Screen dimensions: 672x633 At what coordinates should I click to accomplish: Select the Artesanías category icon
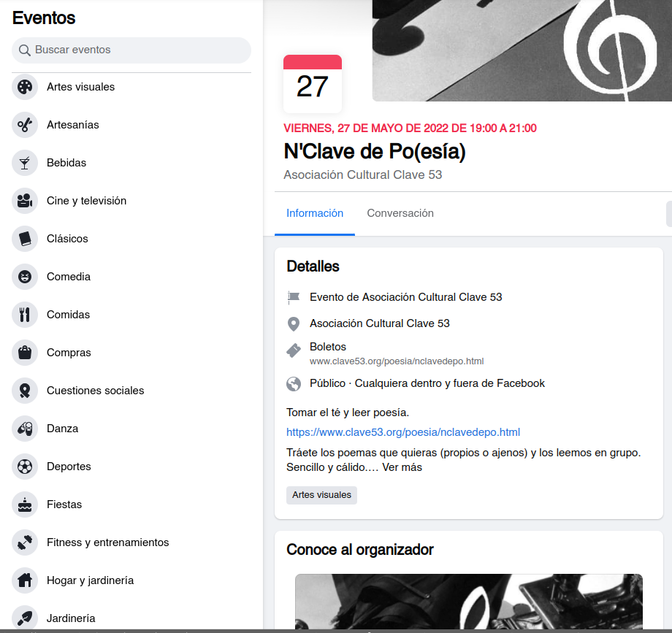(25, 125)
